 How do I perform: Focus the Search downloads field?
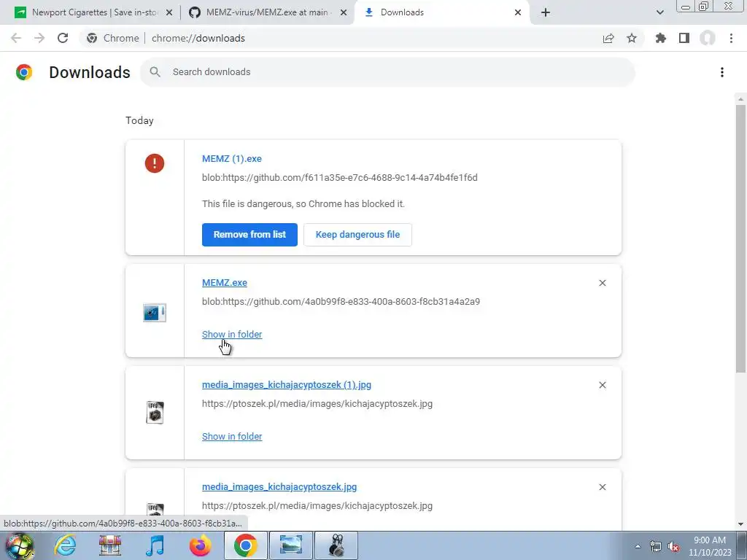[x=388, y=72]
